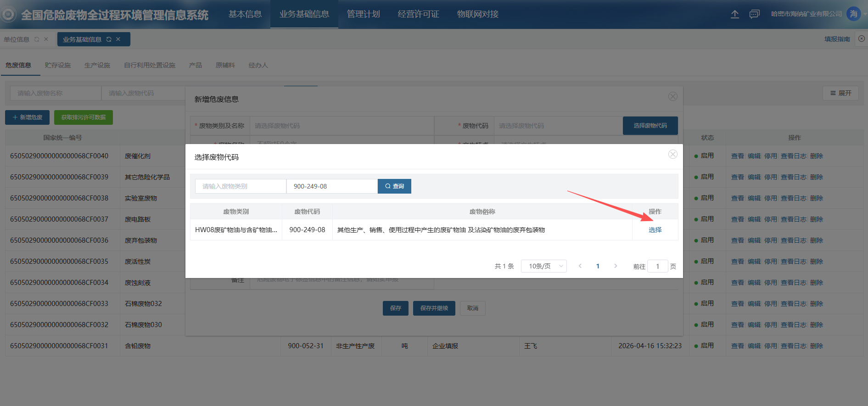Close the 业务基础信息 tab
Screen dimensions: 868x406
118,39
